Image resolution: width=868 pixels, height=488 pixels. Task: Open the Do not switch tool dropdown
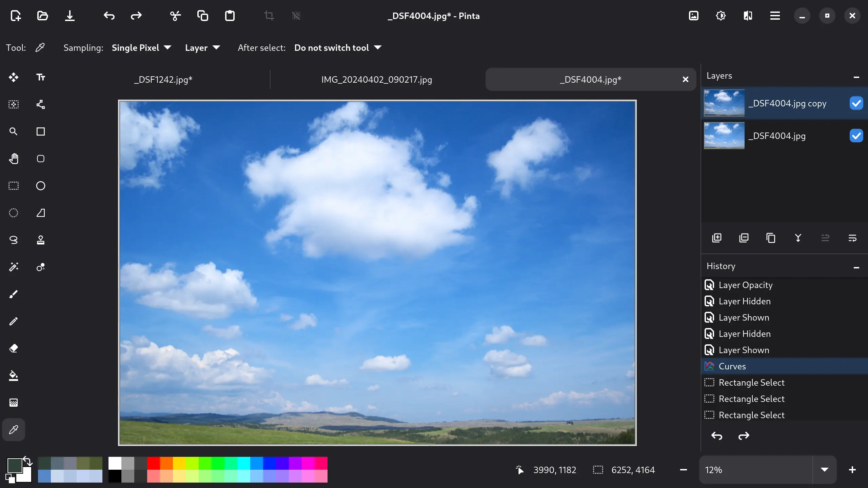pos(338,48)
